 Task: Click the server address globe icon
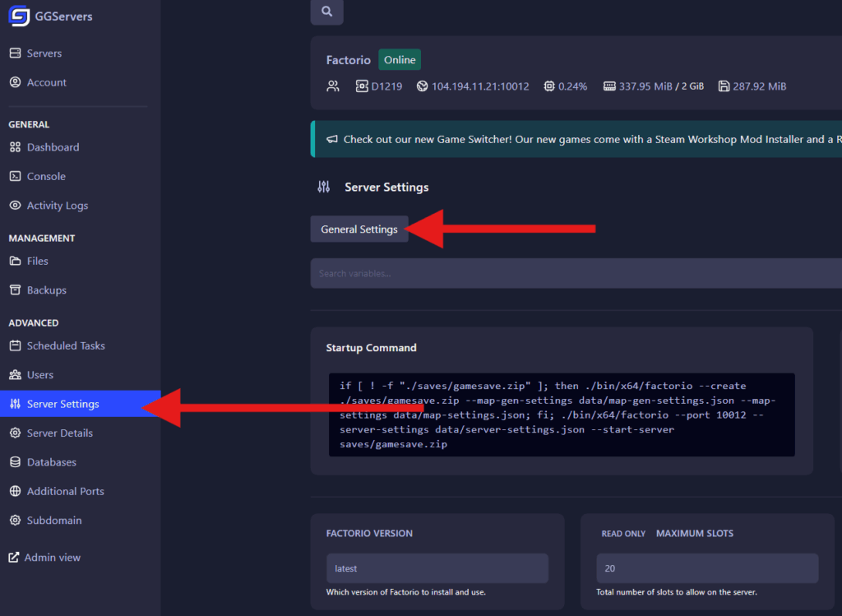(x=422, y=86)
